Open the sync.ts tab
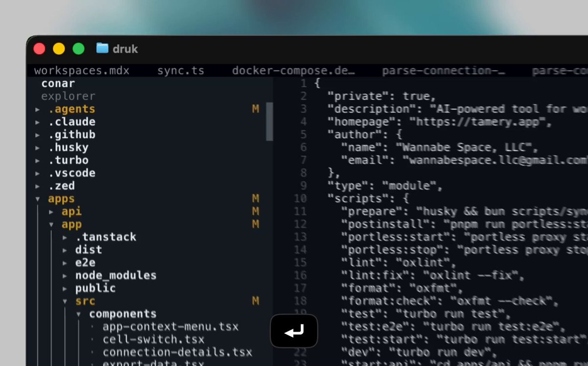The height and width of the screenshot is (366, 588). (x=181, y=71)
